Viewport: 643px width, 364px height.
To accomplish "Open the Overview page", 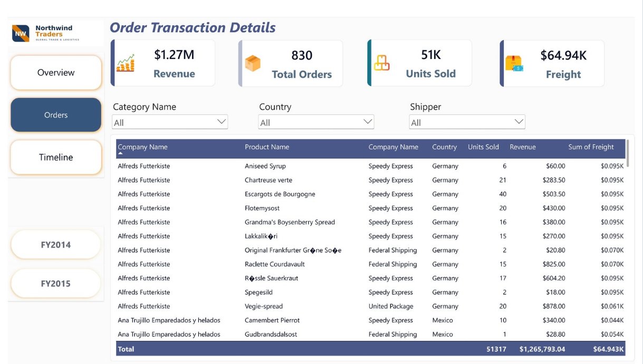I will tap(56, 73).
